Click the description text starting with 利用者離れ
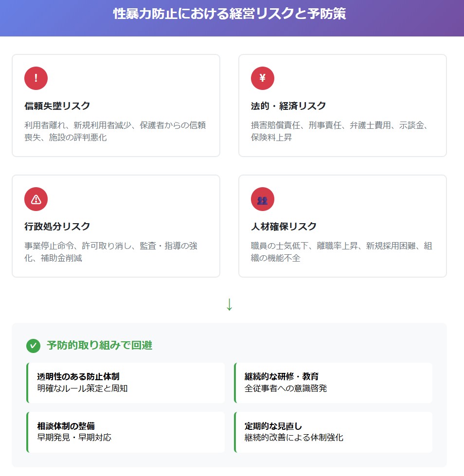The image size is (464, 476). point(115,131)
